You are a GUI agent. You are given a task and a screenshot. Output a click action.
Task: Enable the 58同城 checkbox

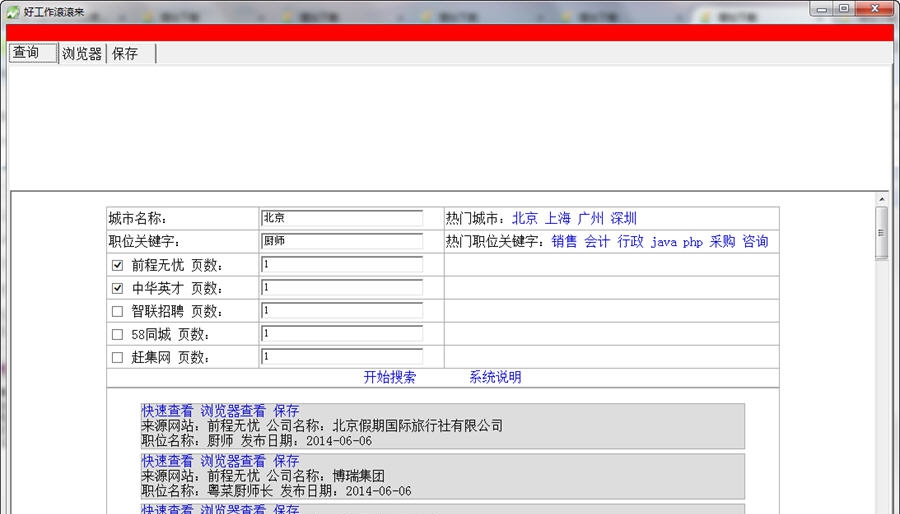[x=117, y=334]
